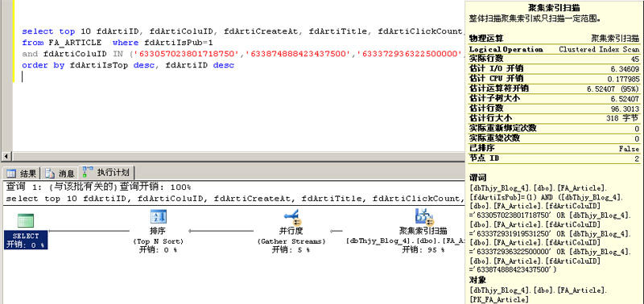Viewport: 644px width, 304px height.
Task: Click the 谓词 heading in tooltip
Action: [477, 178]
